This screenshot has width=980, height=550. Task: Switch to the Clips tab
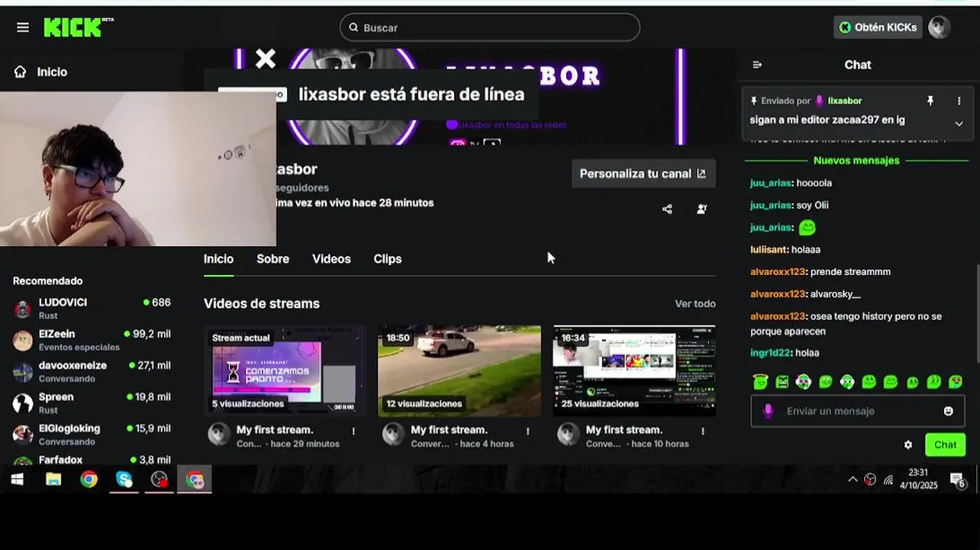click(388, 259)
